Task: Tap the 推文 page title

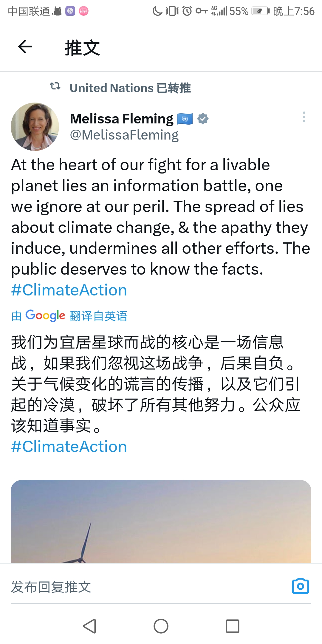Action: point(82,48)
